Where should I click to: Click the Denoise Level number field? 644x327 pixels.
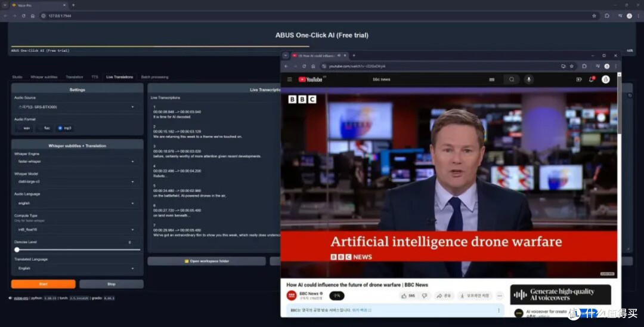click(131, 242)
